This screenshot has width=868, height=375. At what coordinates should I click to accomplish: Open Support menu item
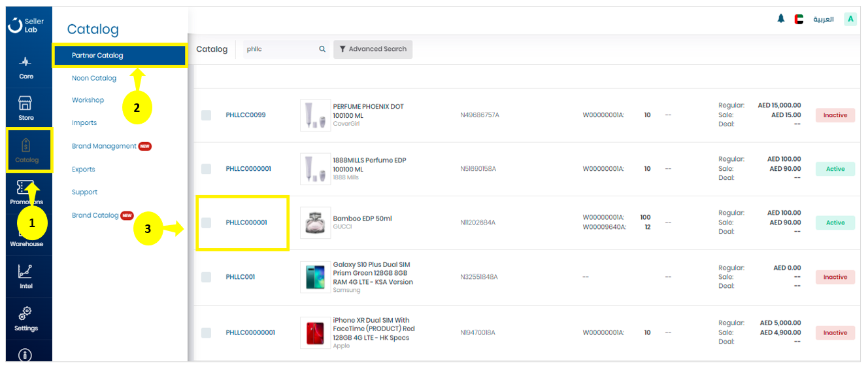pos(85,192)
